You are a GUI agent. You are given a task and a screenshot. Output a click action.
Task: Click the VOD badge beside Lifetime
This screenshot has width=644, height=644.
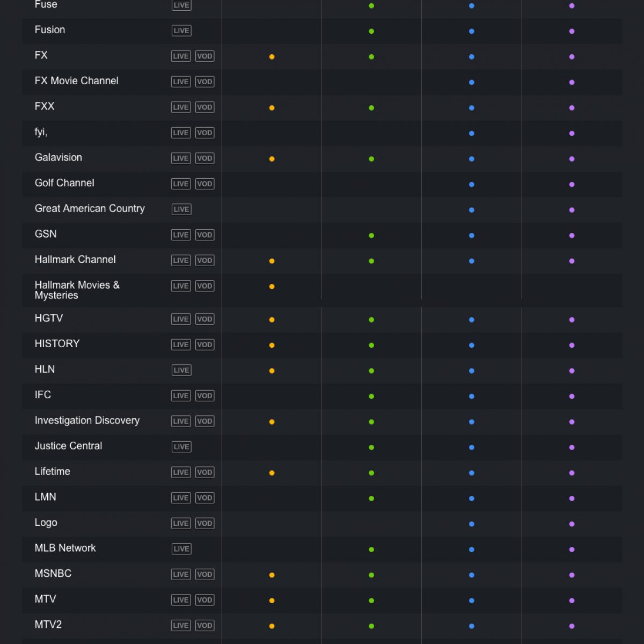coord(204,472)
